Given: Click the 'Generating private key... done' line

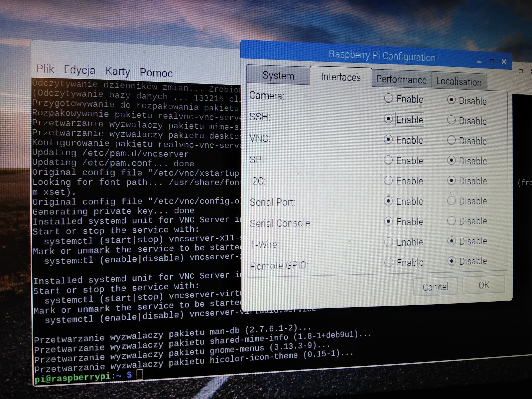Looking at the screenshot, I should coord(113,211).
